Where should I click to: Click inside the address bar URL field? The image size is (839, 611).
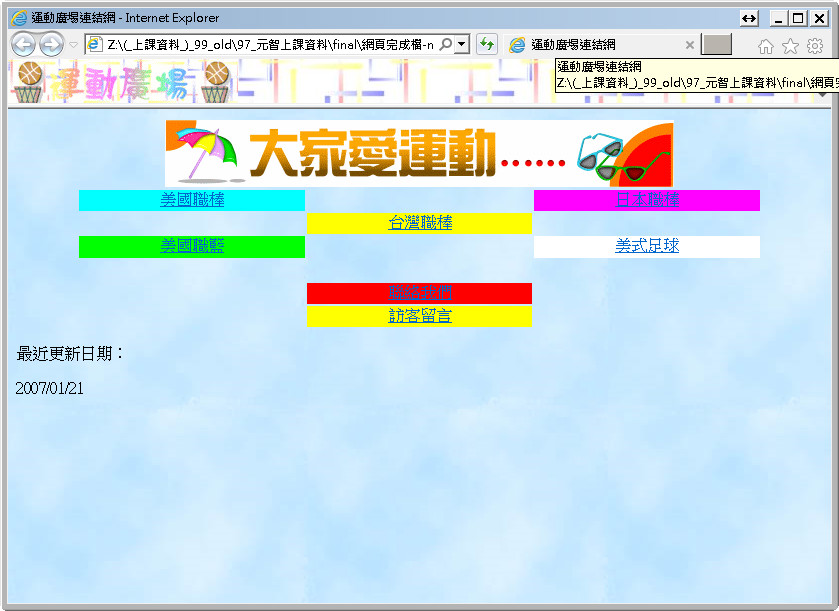click(270, 45)
